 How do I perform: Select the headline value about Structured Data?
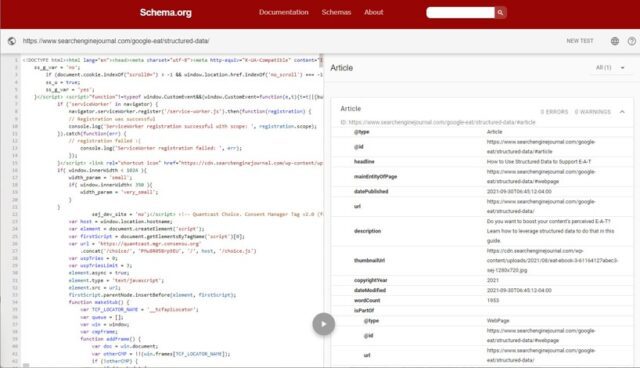coord(539,162)
